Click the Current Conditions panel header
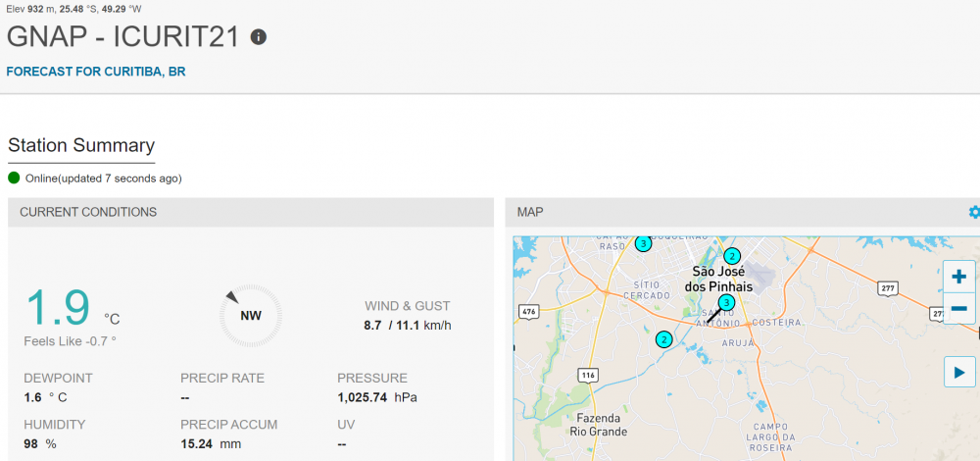Screen dimensions: 980x461 coord(88,212)
